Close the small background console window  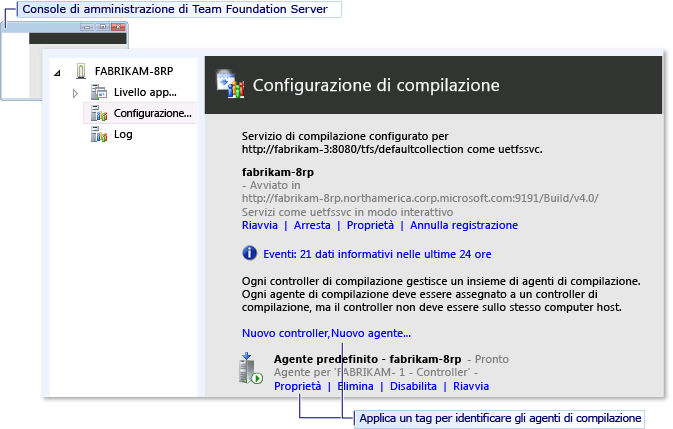[118, 27]
